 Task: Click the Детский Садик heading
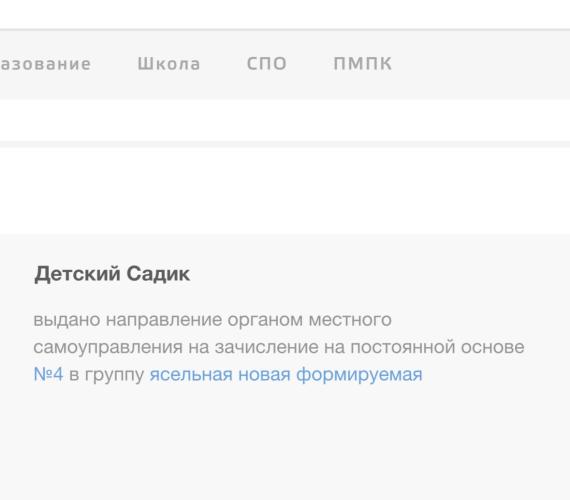(x=112, y=274)
